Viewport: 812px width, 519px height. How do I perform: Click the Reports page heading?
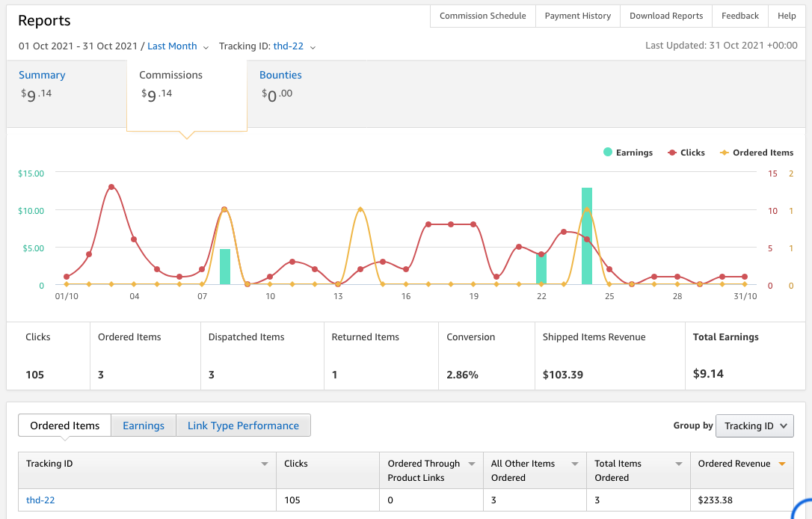(45, 20)
